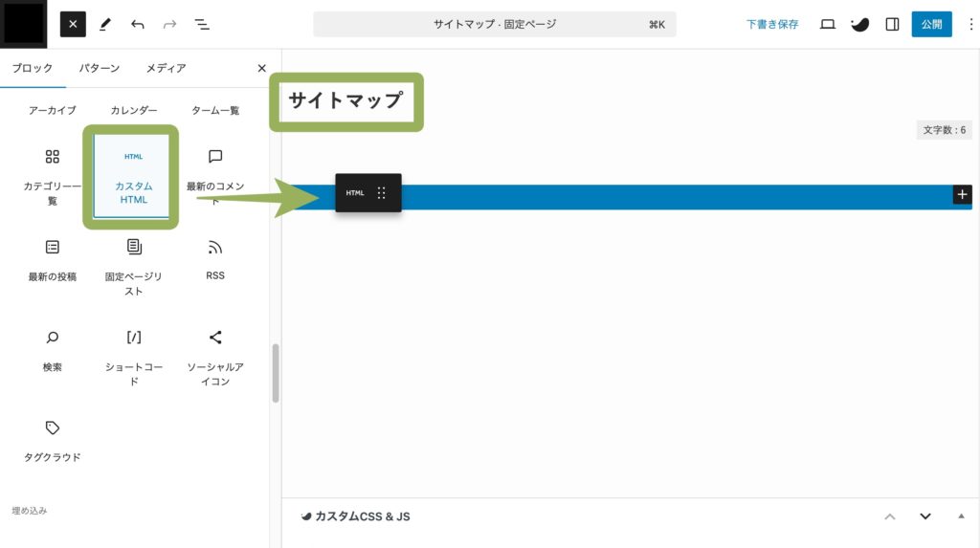Insert the Latest Posts (最新の投稿) block

(53, 260)
